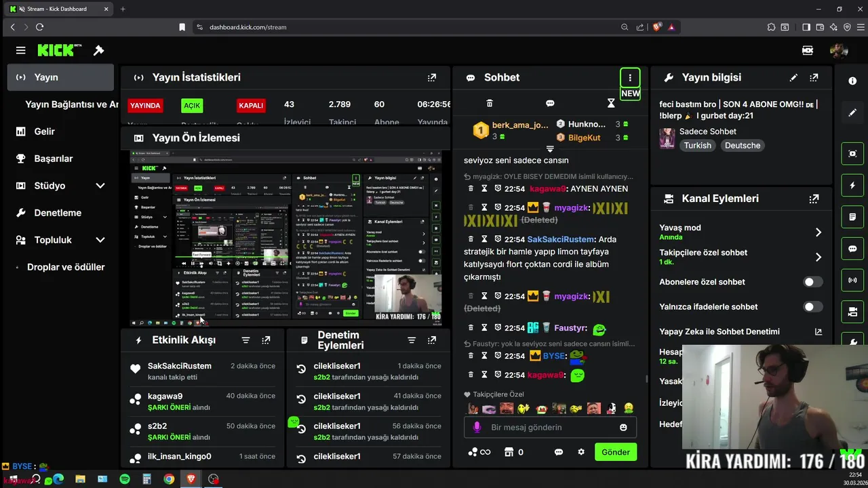Viewport: 868px width, 488px height.
Task: Click the Bir mesaj gönderin input
Action: pos(551,428)
